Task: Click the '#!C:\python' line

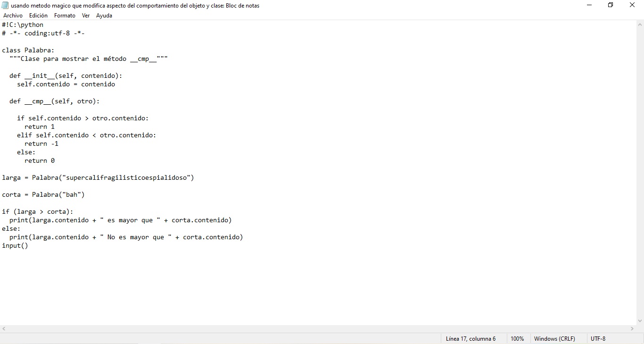Action: [x=23, y=25]
